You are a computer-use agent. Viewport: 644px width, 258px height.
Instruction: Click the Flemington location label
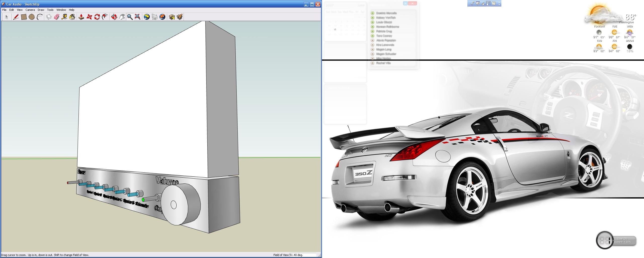point(626,22)
